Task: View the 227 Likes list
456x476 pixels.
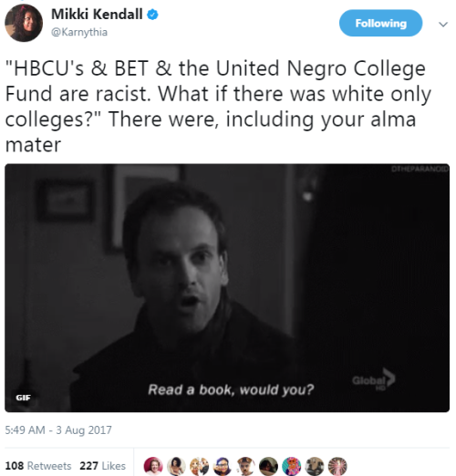Action: [x=102, y=466]
